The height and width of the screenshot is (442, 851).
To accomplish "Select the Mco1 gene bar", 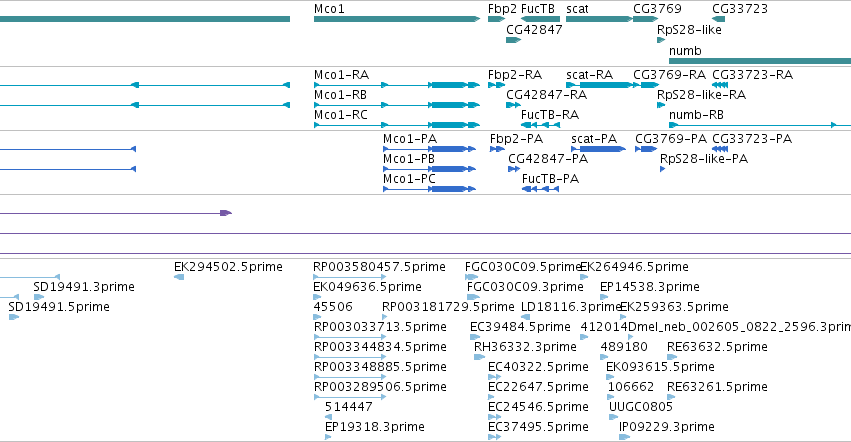I will point(397,19).
